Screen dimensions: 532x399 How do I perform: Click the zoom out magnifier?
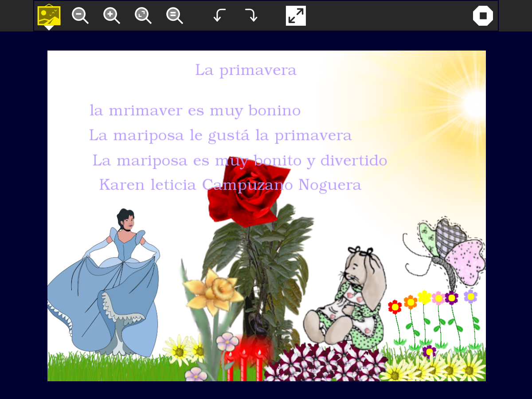point(80,16)
